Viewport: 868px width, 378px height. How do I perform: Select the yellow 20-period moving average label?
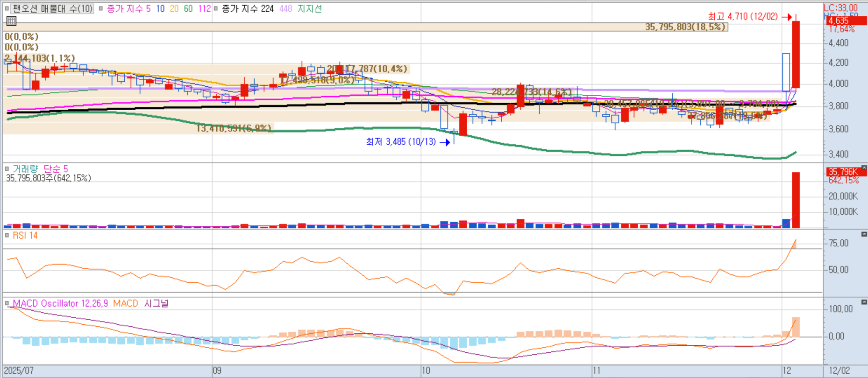[x=174, y=8]
